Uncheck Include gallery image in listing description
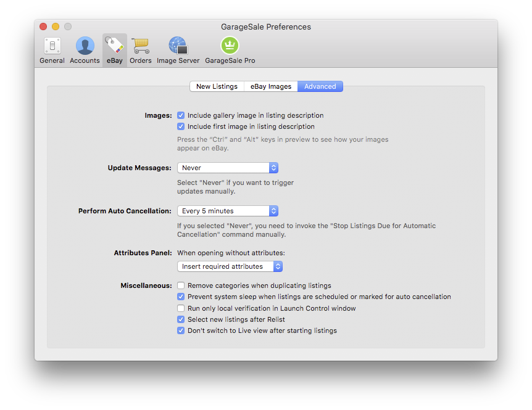 (x=181, y=115)
